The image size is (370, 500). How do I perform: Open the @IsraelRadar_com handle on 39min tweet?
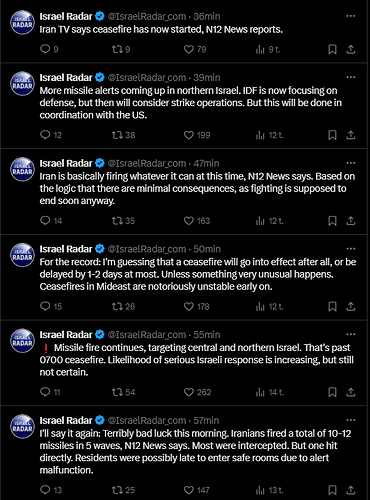click(147, 78)
